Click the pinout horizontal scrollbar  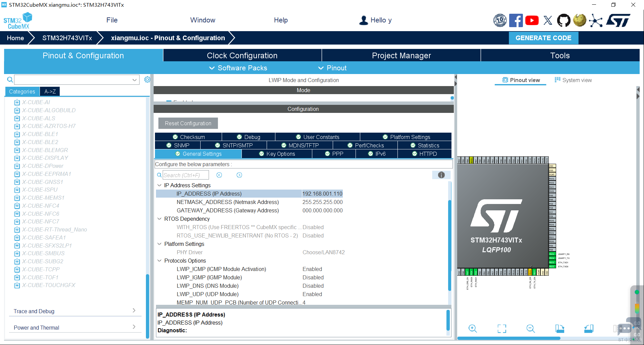[x=509, y=338]
